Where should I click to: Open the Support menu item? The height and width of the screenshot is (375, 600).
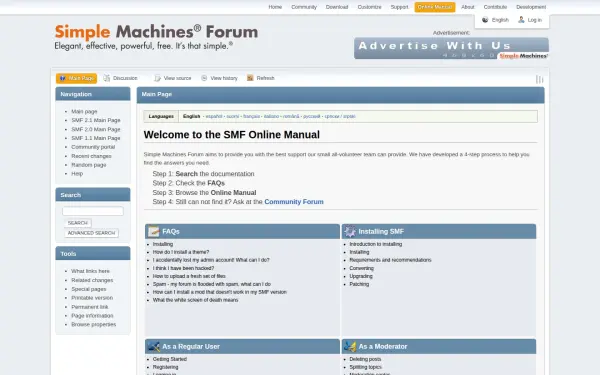[399, 7]
